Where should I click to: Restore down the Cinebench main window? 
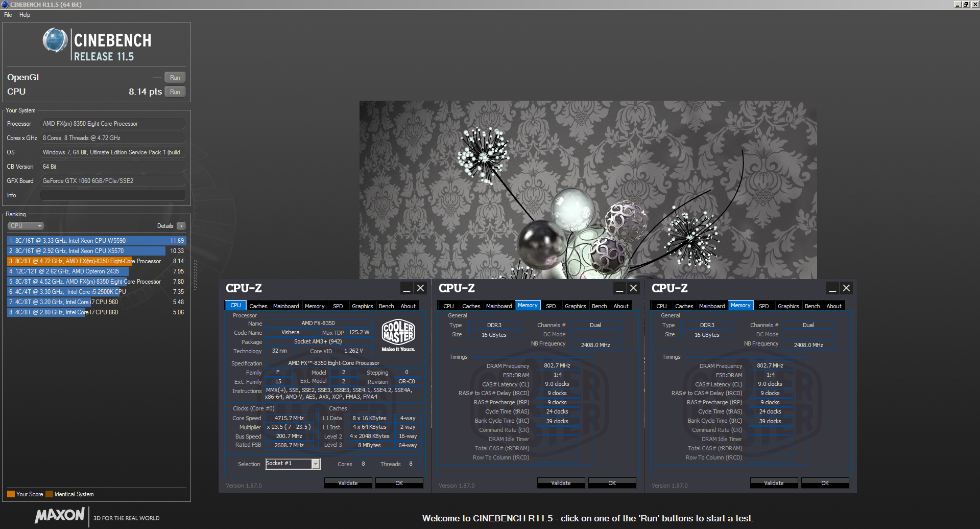(x=966, y=5)
